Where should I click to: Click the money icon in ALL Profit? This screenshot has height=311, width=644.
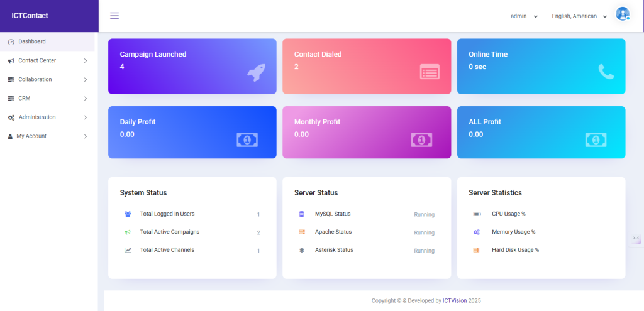tap(596, 139)
